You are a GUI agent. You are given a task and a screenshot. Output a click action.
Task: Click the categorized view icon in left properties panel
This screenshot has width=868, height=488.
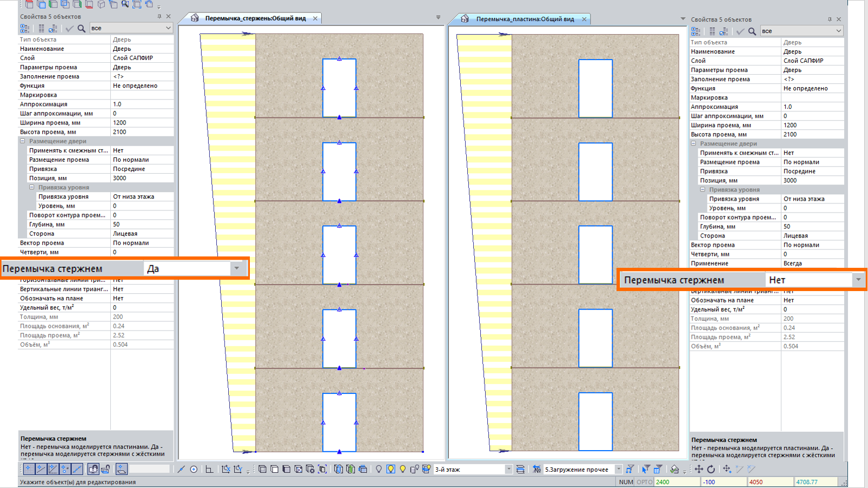[25, 28]
